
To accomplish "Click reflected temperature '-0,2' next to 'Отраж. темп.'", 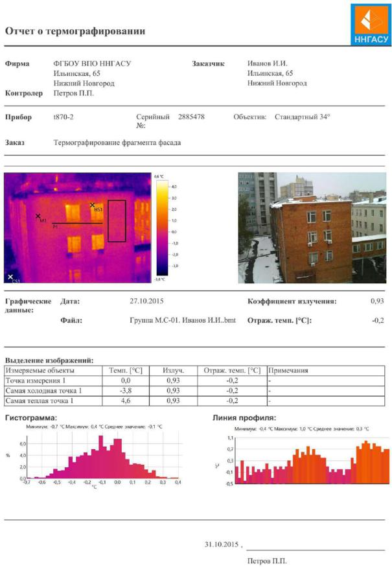I will point(378,320).
